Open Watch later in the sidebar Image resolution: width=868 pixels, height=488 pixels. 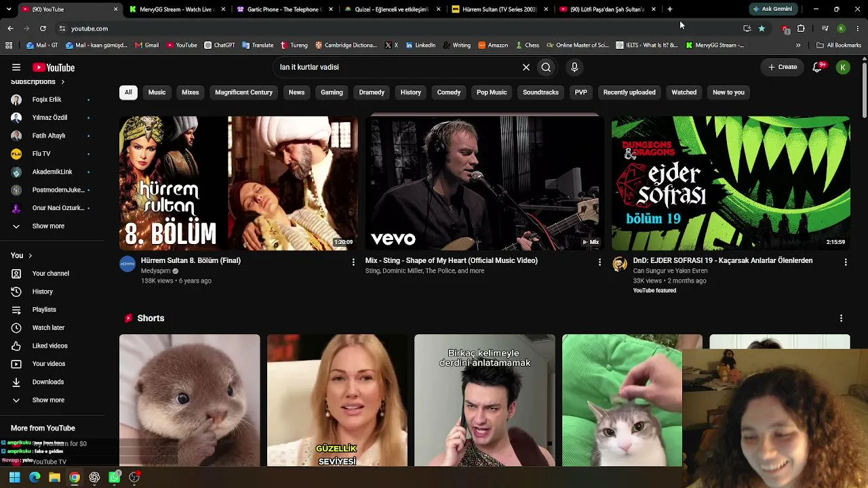pyautogui.click(x=52, y=327)
